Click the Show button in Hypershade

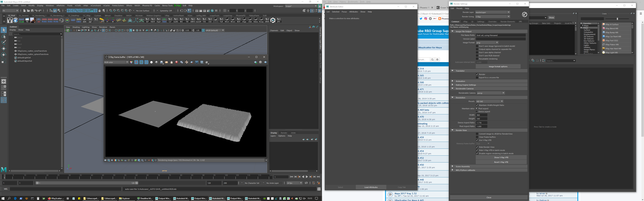[551, 18]
